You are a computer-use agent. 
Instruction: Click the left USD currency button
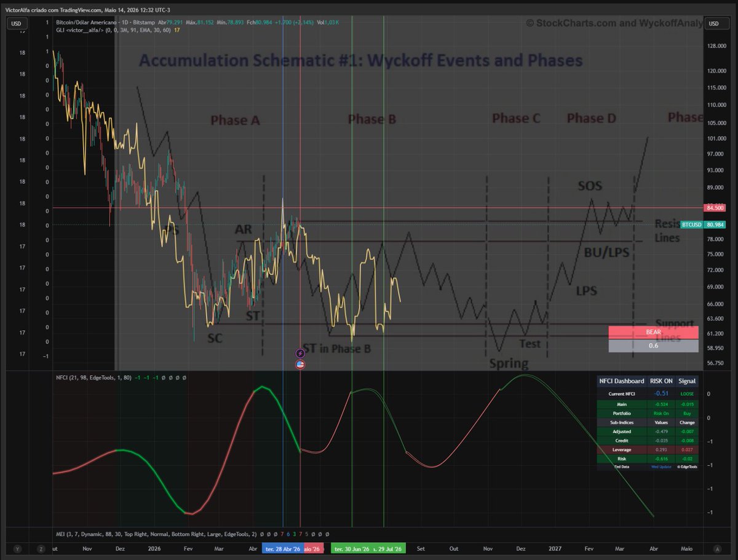pos(18,23)
